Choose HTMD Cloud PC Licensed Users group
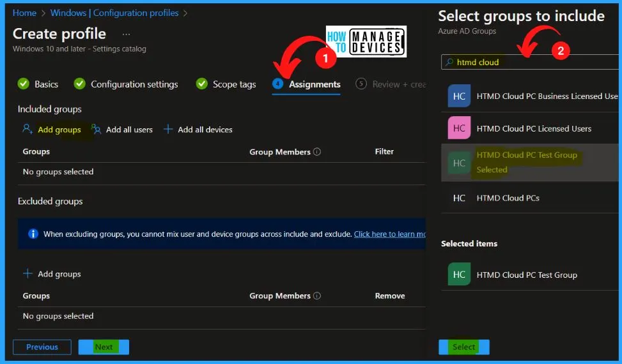The height and width of the screenshot is (364, 622). 530,128
